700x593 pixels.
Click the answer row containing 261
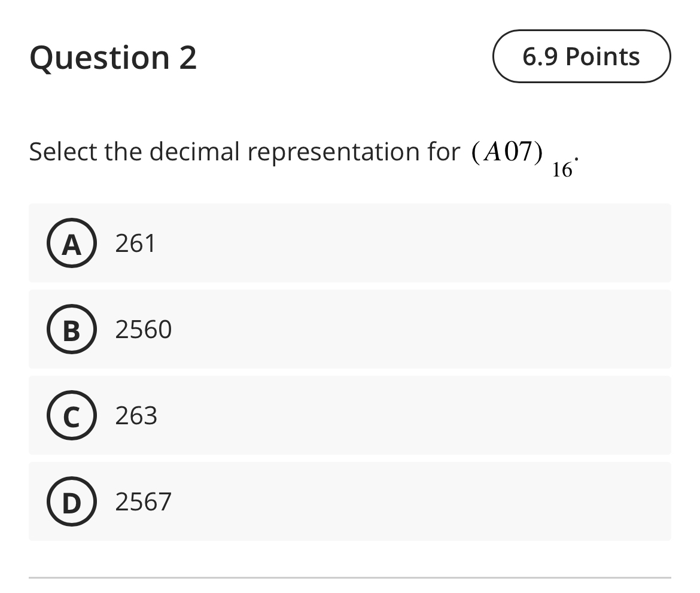[349, 243]
